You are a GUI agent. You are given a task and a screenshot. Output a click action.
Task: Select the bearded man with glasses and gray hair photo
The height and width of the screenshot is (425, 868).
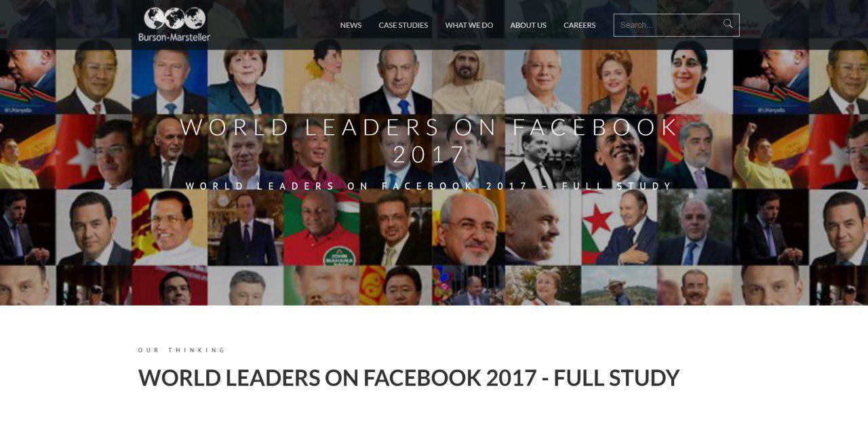click(x=469, y=228)
